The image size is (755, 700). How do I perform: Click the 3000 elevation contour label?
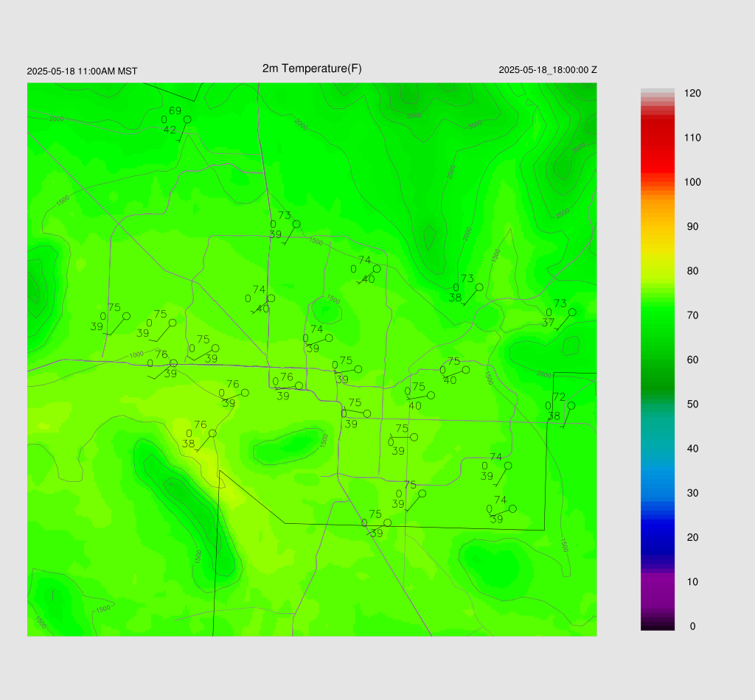[x=475, y=125]
